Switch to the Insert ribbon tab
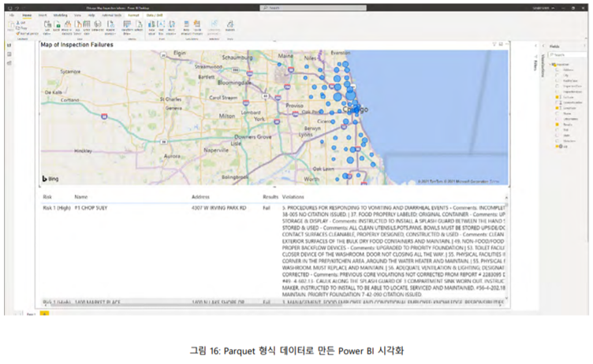The image size is (593, 364). click(43, 15)
